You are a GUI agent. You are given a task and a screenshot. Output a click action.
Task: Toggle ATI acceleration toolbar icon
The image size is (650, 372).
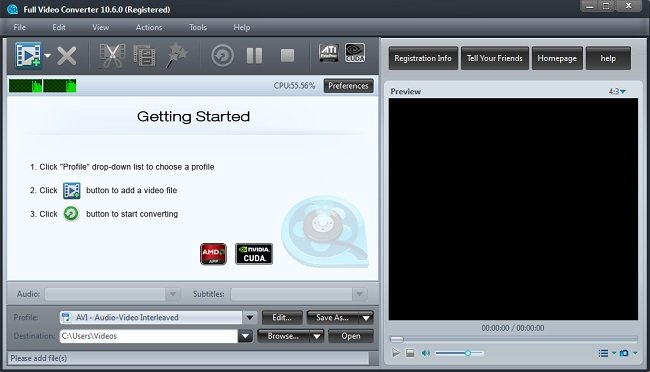point(328,53)
